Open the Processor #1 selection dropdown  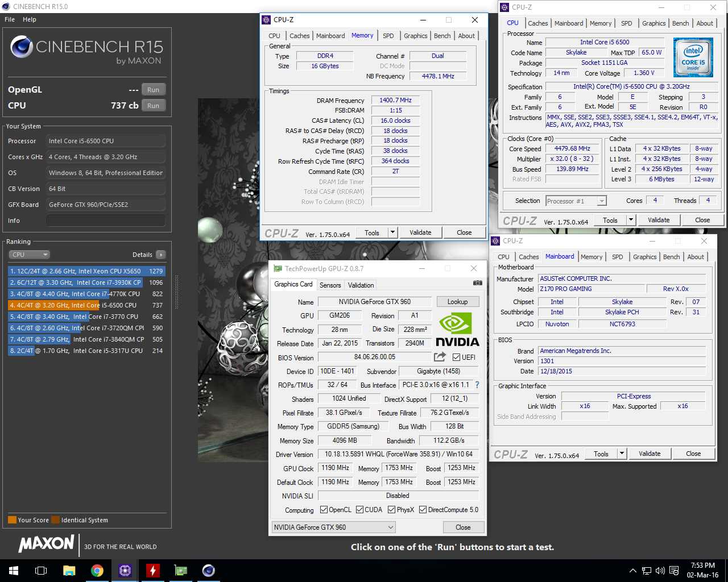pos(576,201)
